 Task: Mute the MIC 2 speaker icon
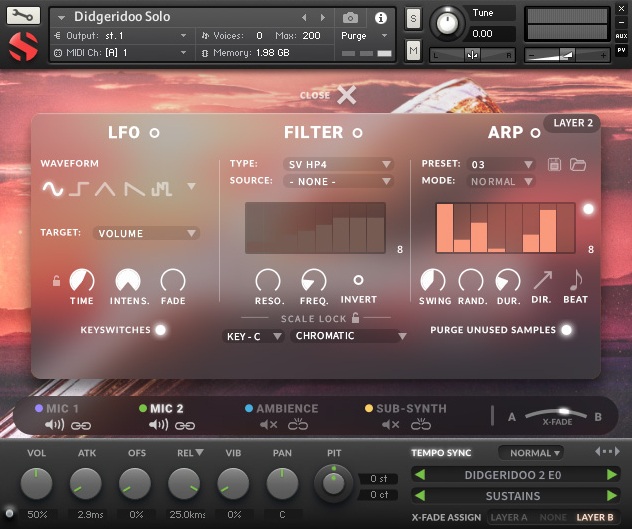coord(158,425)
